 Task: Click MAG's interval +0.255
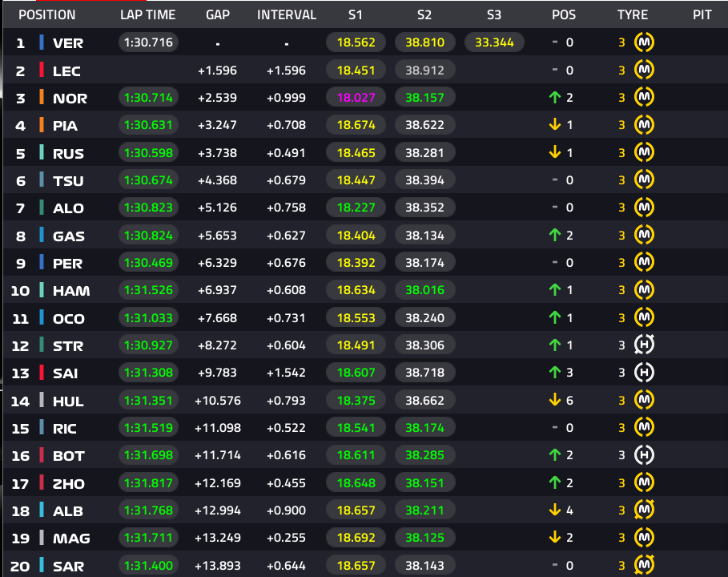[x=286, y=538]
